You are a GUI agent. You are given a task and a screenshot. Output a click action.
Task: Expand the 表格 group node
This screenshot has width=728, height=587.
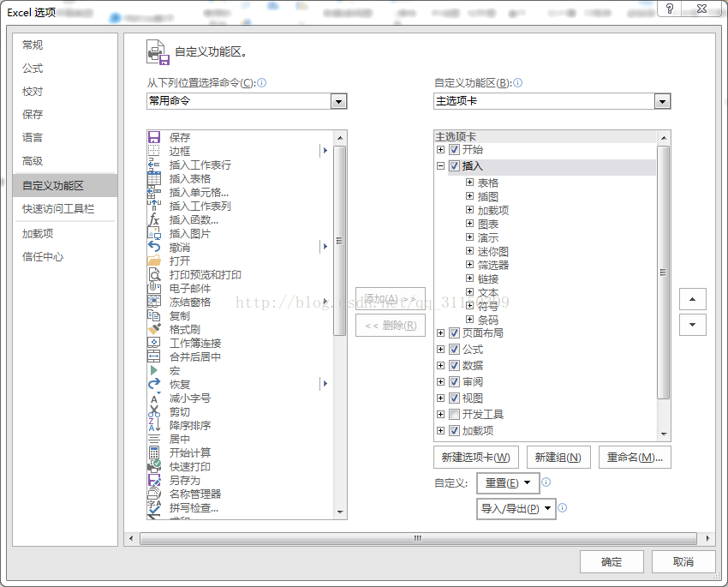[469, 182]
